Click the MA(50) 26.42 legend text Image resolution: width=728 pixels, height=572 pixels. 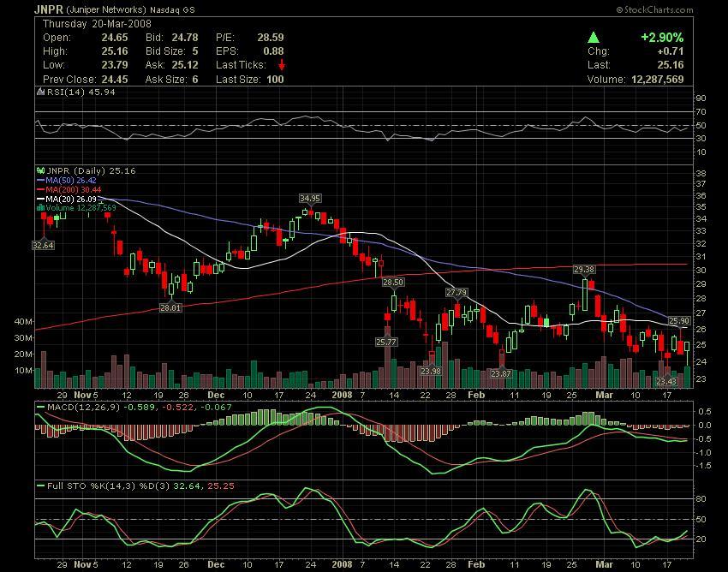[x=71, y=180]
